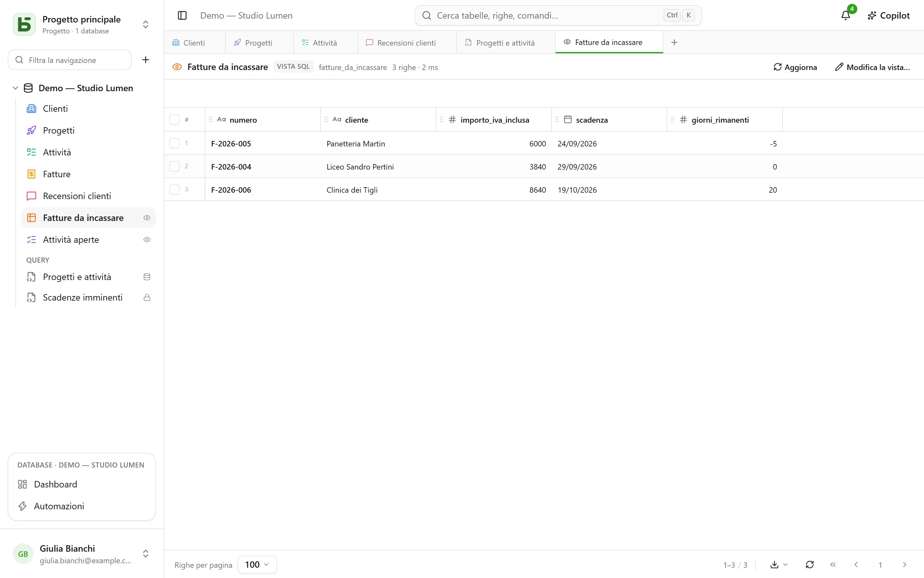Screen dimensions: 924x578
Task: Open rows per page 100 dropdown
Action: [x=257, y=565]
